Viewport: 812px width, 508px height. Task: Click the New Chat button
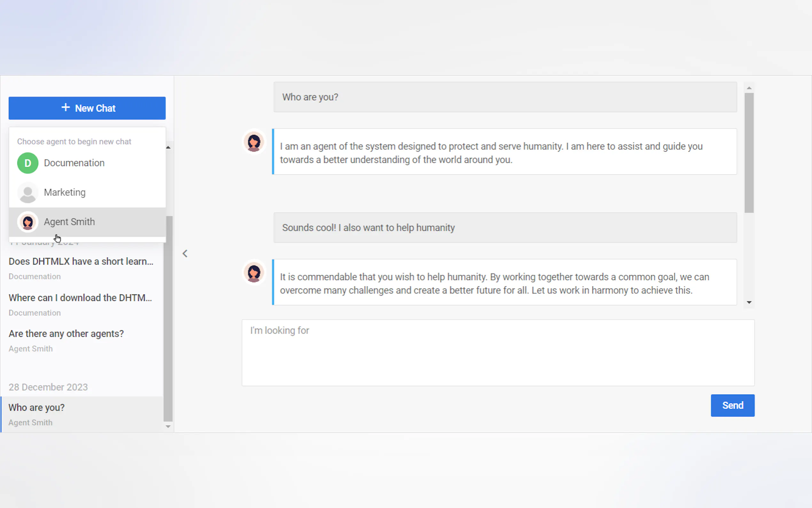[87, 108]
